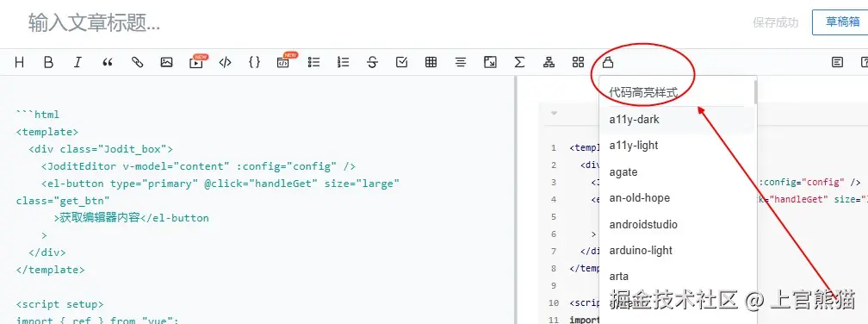Apply strikethrough formatting icon
The height and width of the screenshot is (324, 868).
coord(373,63)
